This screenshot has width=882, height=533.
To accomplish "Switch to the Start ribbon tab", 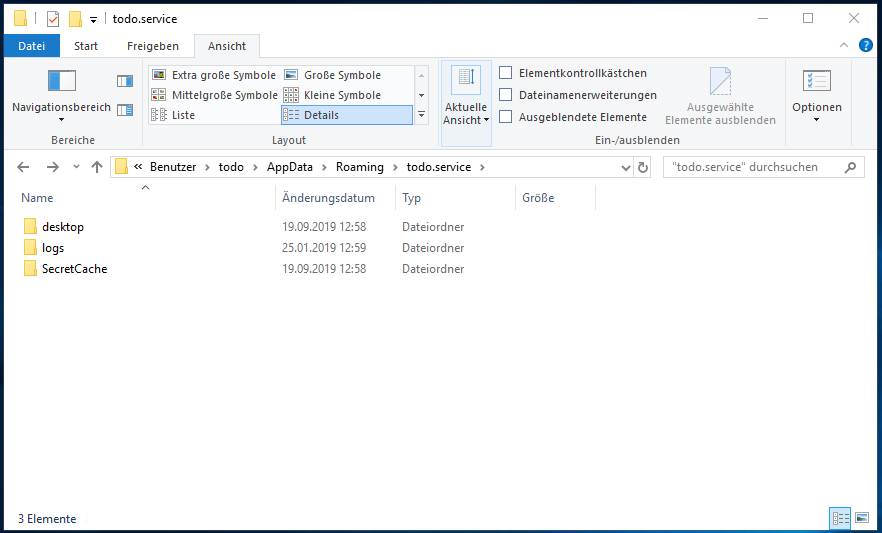I will click(x=86, y=46).
